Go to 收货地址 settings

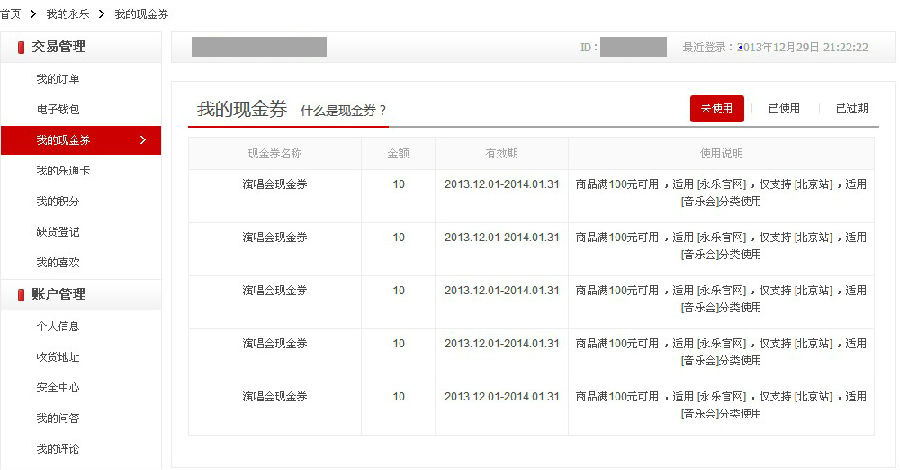click(x=57, y=357)
